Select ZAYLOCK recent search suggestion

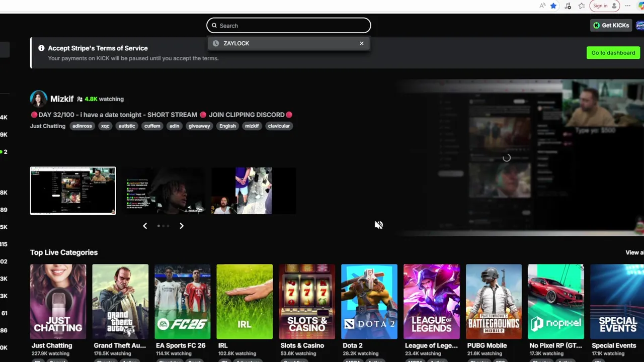(288, 43)
